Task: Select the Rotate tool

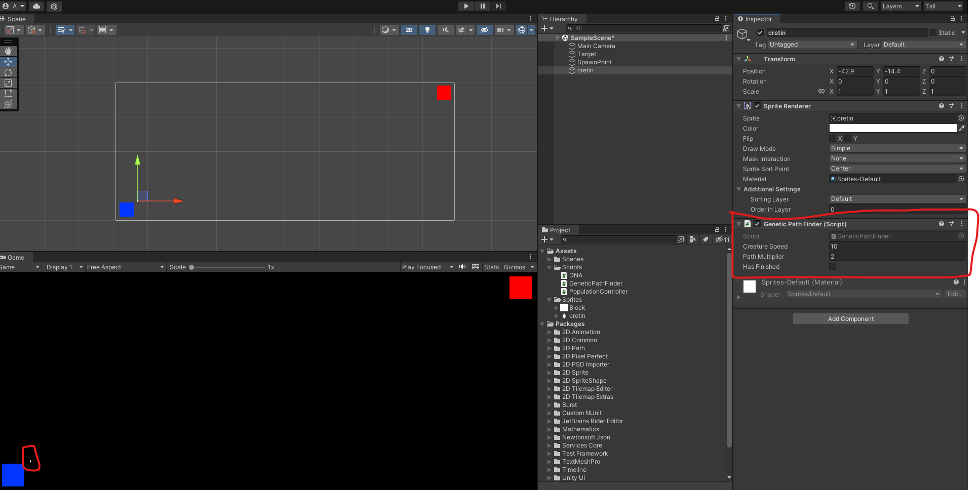Action: (8, 72)
